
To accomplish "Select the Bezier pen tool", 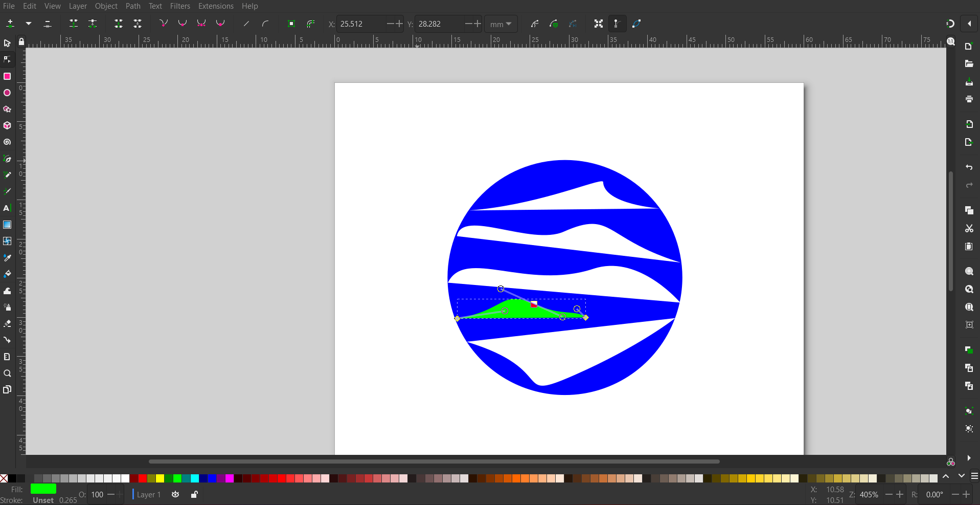I will pos(7,159).
